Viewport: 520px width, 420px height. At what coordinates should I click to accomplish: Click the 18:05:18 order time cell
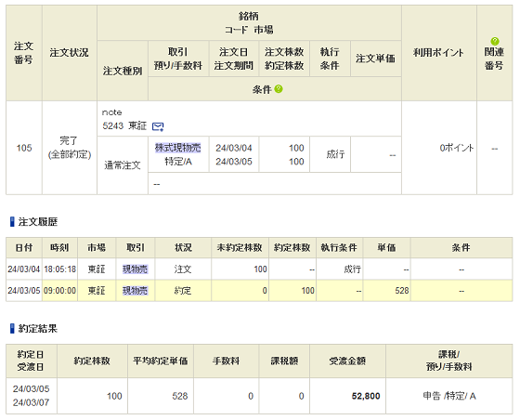coord(59,269)
